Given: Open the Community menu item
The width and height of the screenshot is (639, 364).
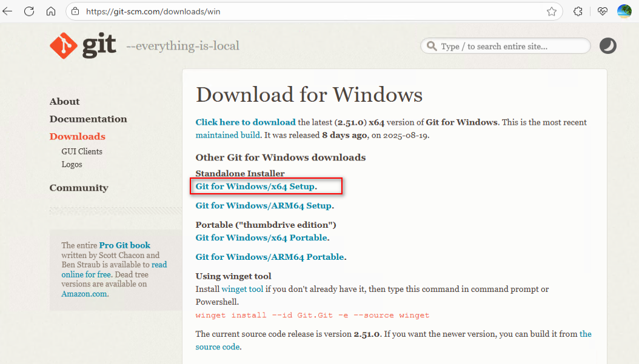Looking at the screenshot, I should [x=79, y=188].
